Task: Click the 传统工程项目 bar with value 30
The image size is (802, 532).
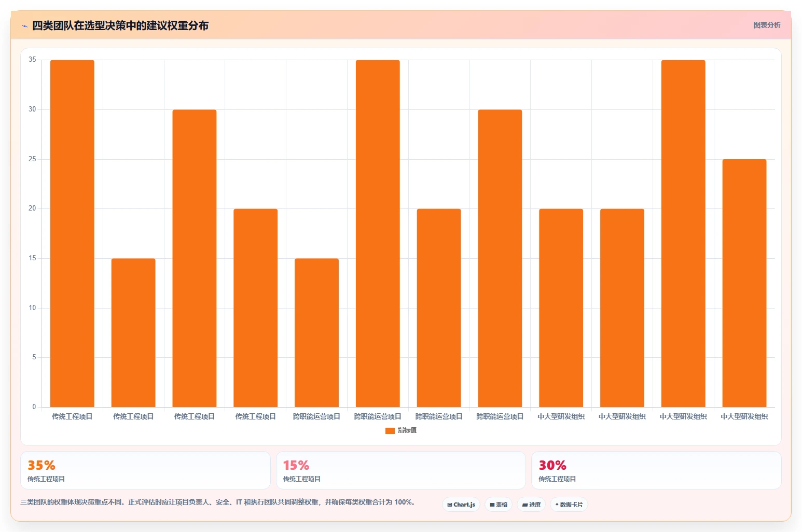Action: (x=195, y=258)
